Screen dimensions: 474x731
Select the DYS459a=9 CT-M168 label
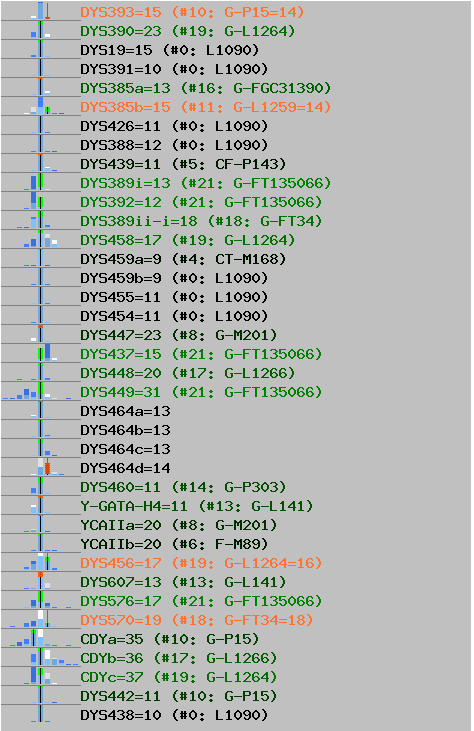pyautogui.click(x=183, y=259)
